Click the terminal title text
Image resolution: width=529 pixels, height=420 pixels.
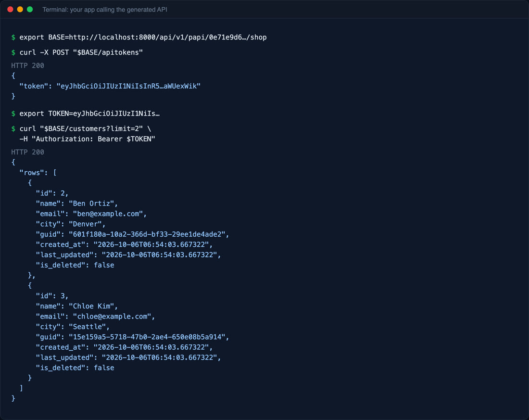[104, 10]
